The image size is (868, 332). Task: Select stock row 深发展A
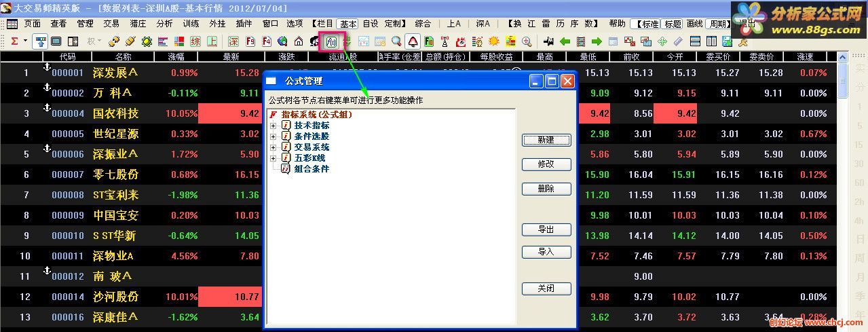419,73
